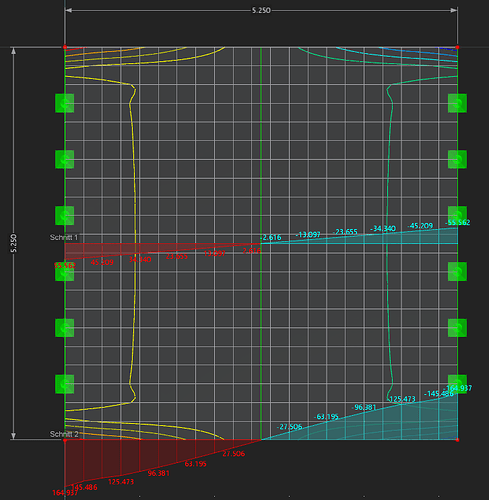Click cyan value -34.340
The height and width of the screenshot is (500, 489).
click(x=383, y=229)
